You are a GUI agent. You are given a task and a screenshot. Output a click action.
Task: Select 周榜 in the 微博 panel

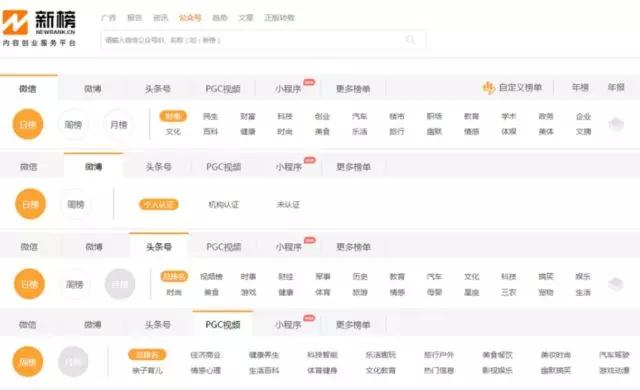76,204
